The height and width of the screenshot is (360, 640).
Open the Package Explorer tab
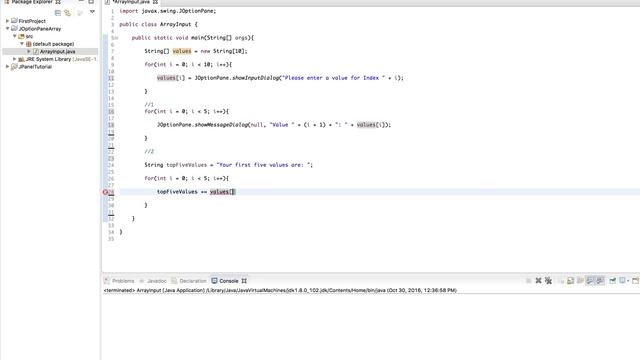pos(32,2)
